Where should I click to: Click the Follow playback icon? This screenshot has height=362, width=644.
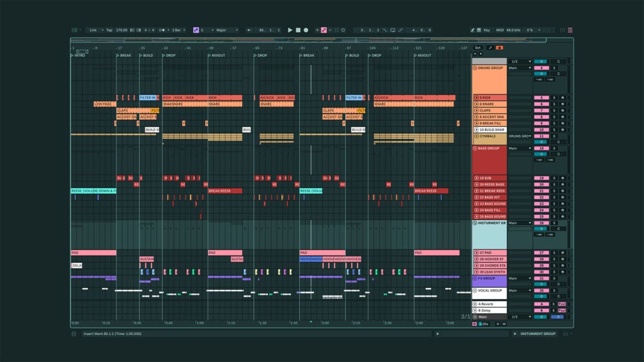tap(249, 30)
